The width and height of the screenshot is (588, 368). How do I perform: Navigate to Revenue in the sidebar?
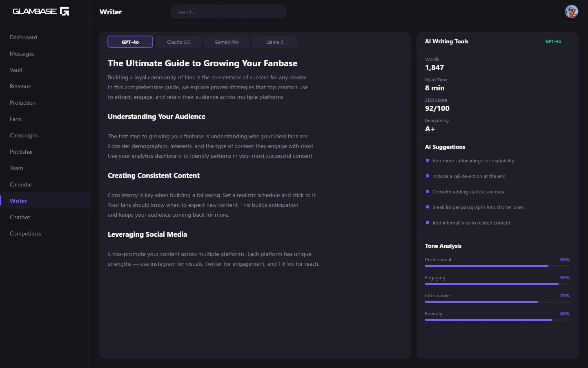20,86
